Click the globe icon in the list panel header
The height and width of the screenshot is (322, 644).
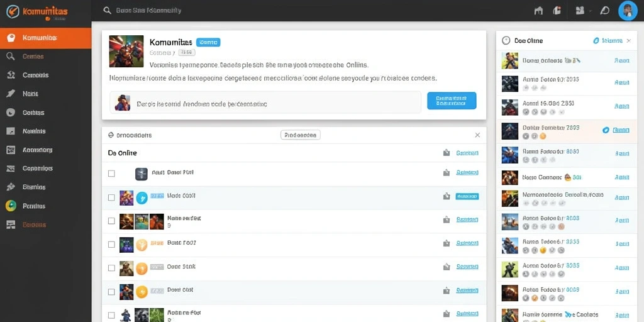click(111, 135)
